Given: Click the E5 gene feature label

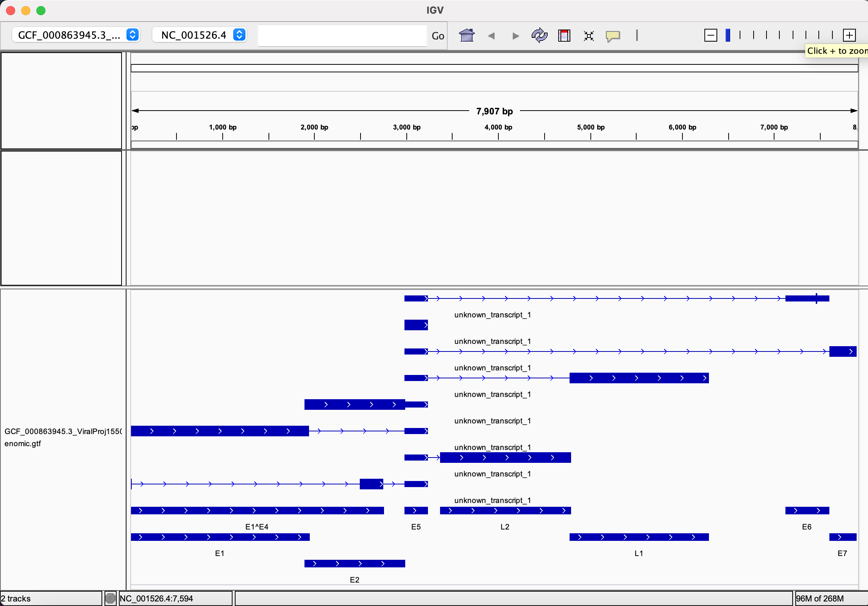Looking at the screenshot, I should coord(416,527).
